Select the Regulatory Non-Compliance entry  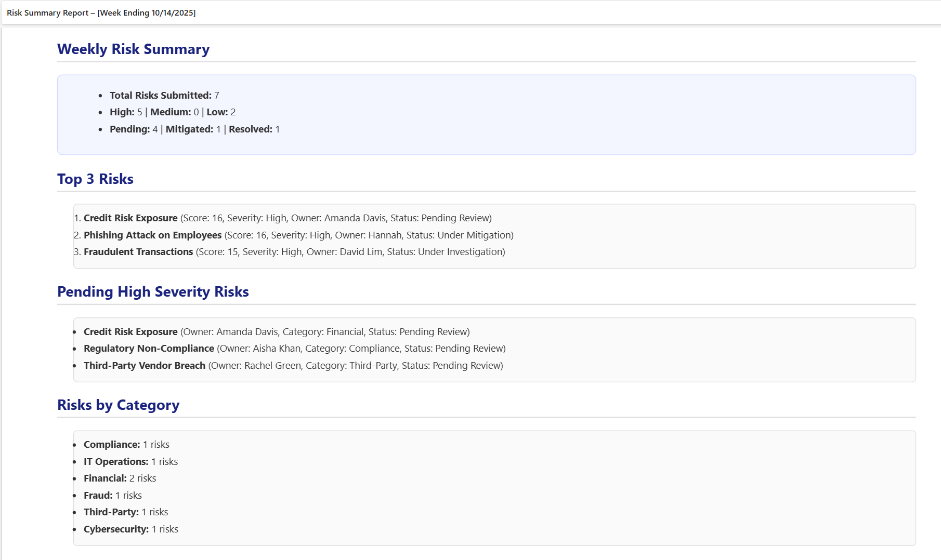(x=149, y=349)
